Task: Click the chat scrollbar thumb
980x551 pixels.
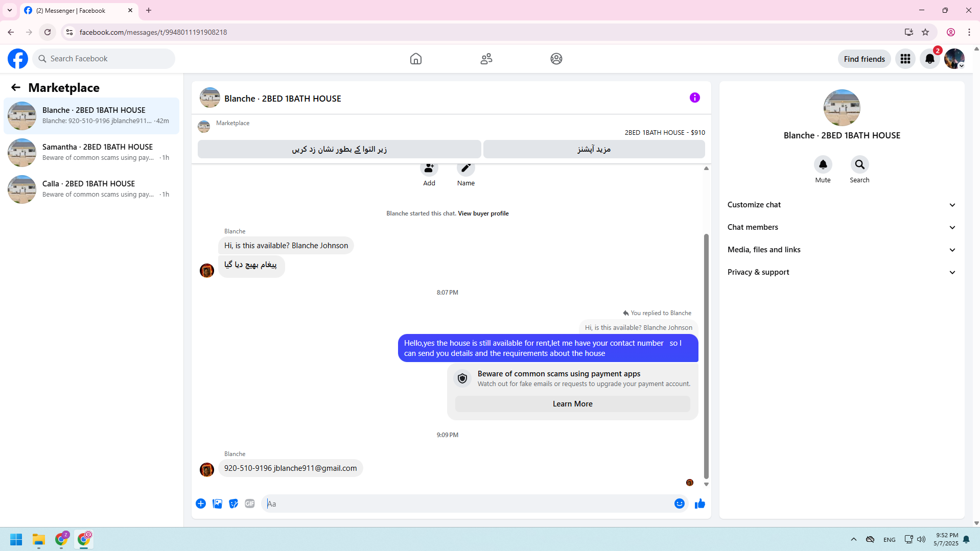Action: click(706, 356)
